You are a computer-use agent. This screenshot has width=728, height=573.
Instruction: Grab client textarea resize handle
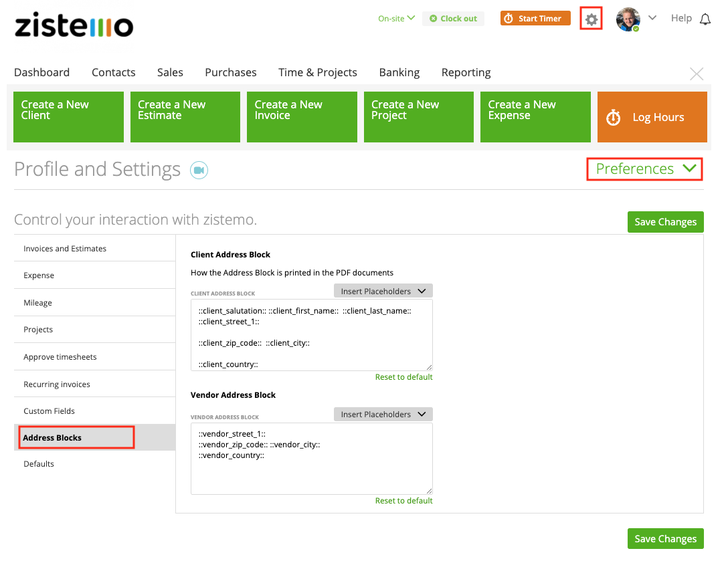(x=429, y=367)
